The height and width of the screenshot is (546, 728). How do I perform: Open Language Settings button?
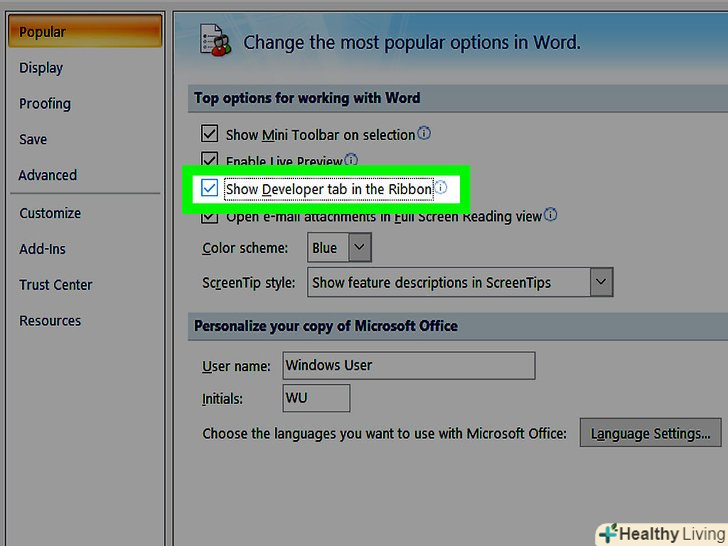650,433
